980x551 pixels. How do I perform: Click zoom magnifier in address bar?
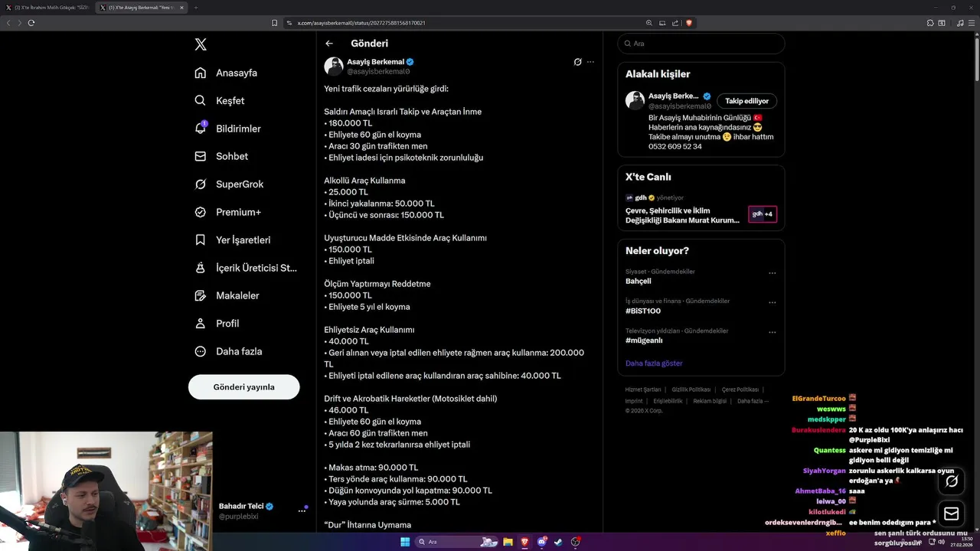[x=649, y=23]
